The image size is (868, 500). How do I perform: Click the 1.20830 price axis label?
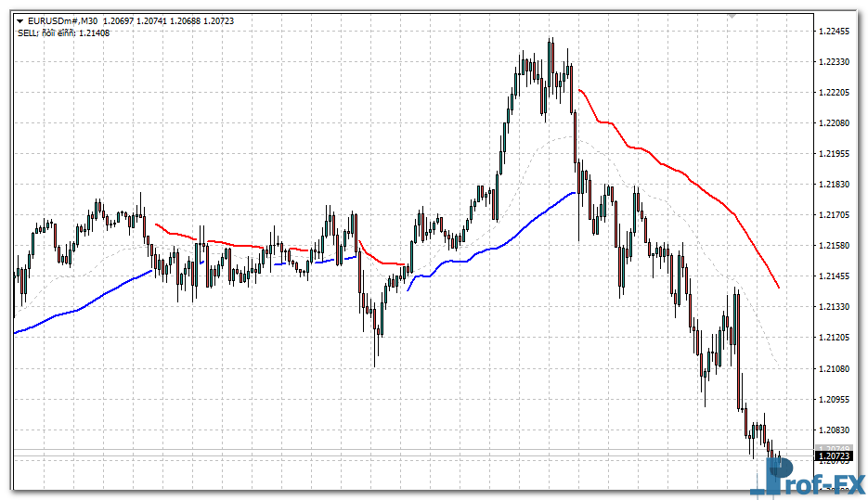pyautogui.click(x=837, y=430)
